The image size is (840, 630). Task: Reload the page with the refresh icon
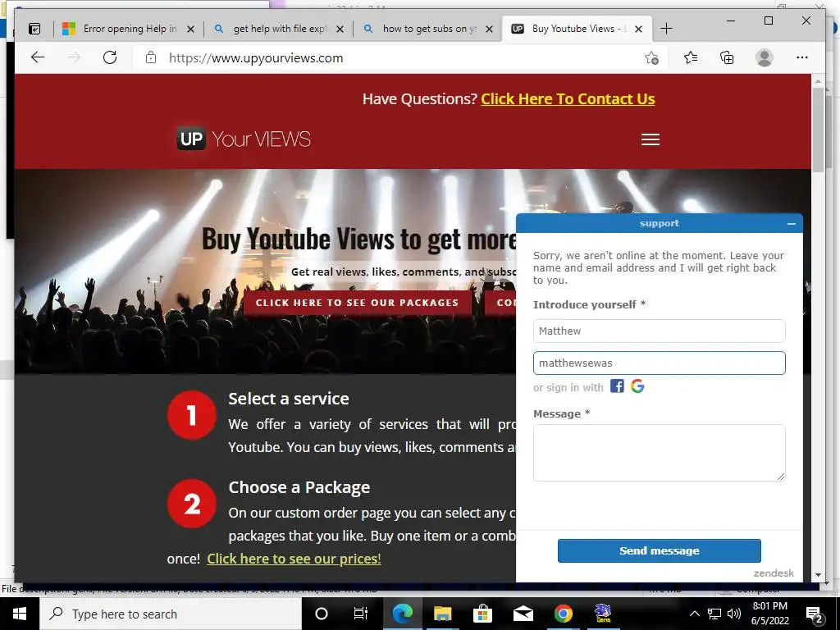110,57
